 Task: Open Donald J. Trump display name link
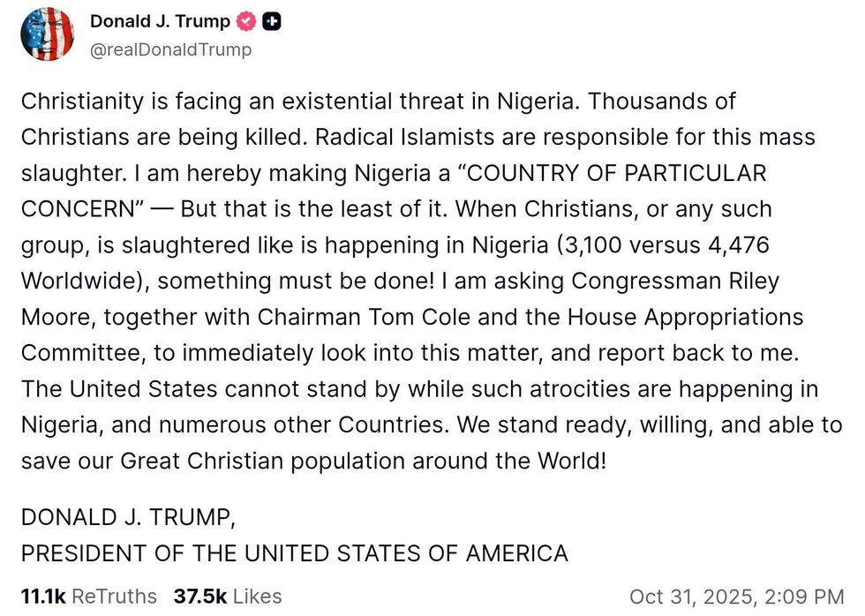pyautogui.click(x=160, y=22)
